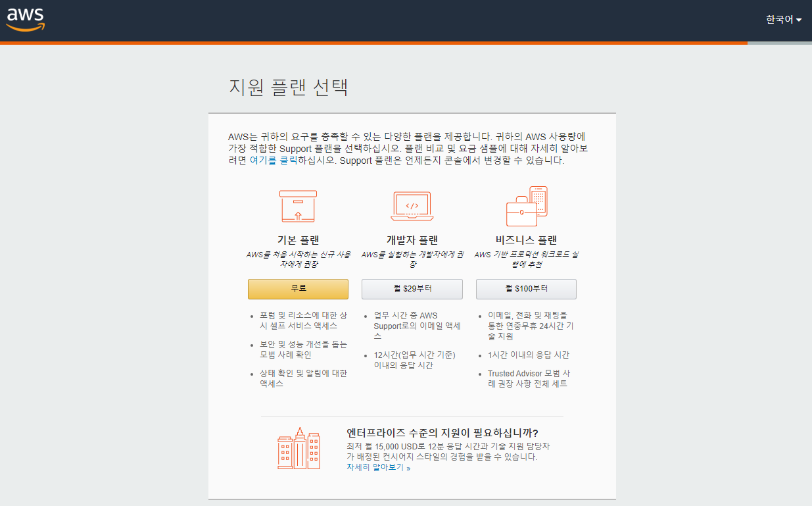
Task: Select the 월 $100부터 business plan button
Action: [526, 289]
